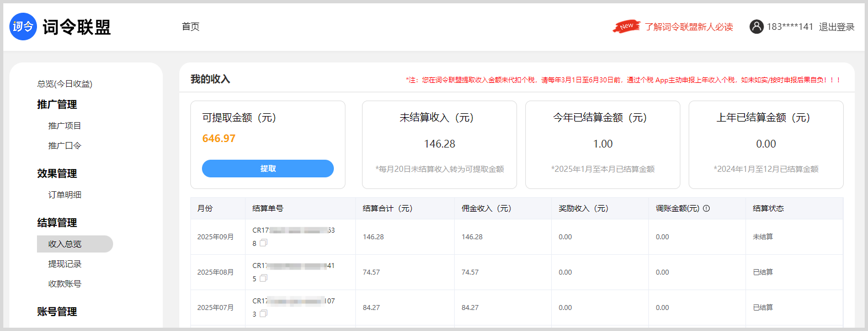Open 总览(今日收益) in the sidebar
Image resolution: width=868 pixels, height=331 pixels.
(x=65, y=84)
